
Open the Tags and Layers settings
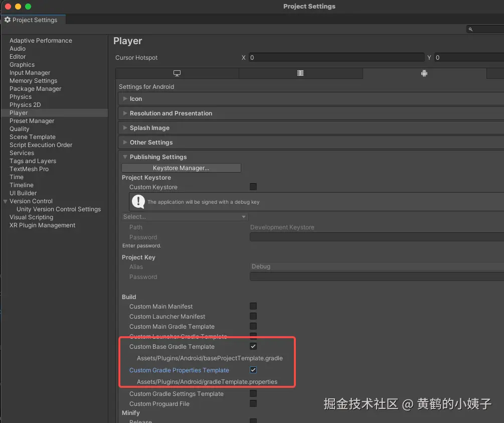(x=33, y=161)
